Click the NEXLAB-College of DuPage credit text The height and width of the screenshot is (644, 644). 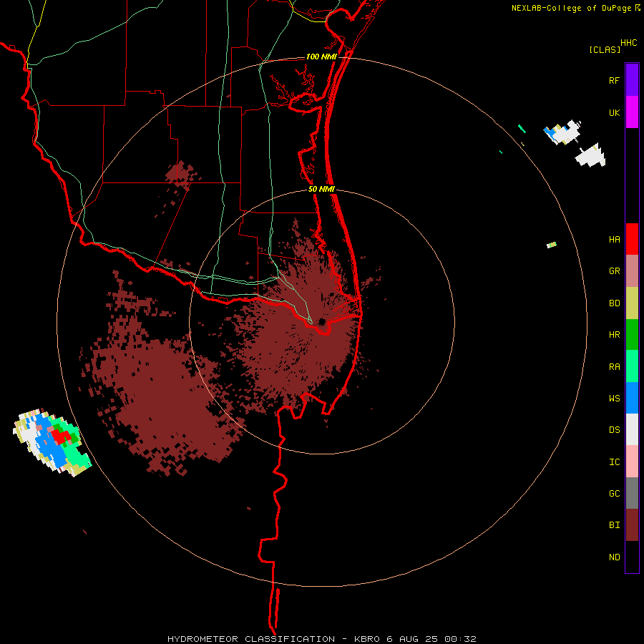click(x=572, y=8)
